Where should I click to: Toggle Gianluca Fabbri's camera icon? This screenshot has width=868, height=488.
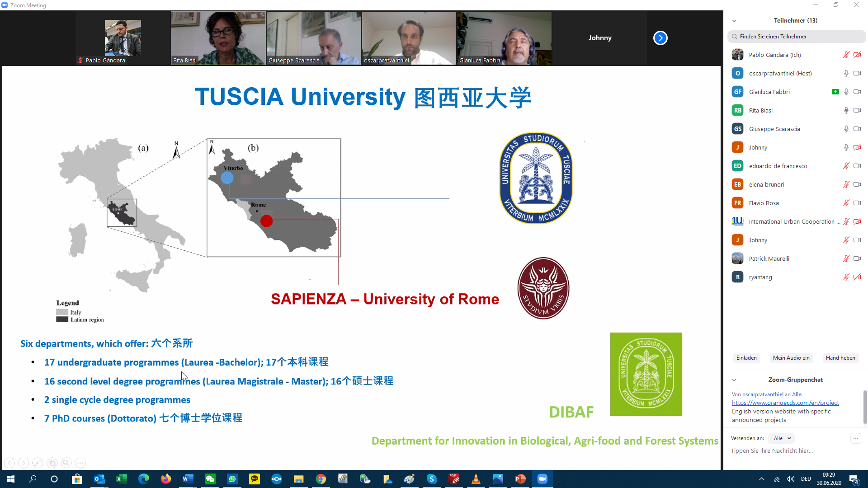[x=857, y=92]
